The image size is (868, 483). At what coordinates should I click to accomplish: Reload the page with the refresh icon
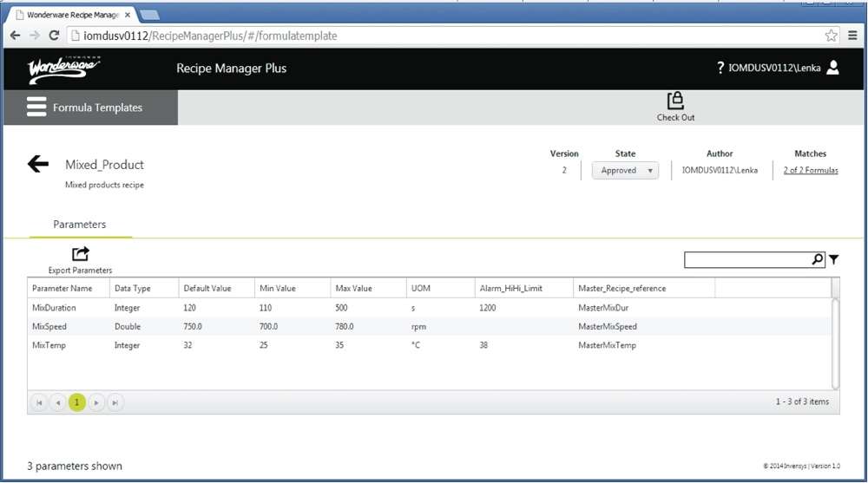(54, 36)
